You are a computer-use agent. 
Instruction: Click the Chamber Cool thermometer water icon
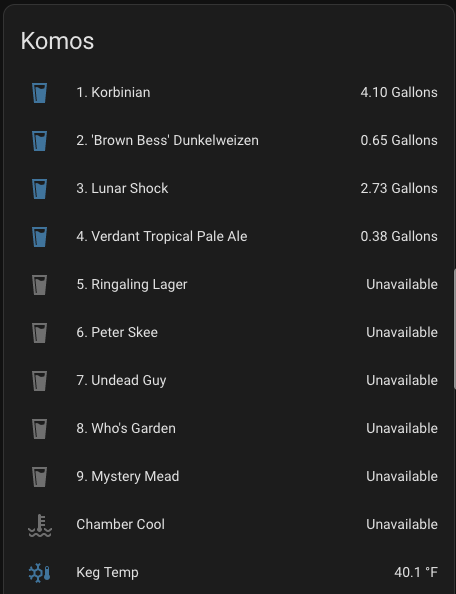40,525
